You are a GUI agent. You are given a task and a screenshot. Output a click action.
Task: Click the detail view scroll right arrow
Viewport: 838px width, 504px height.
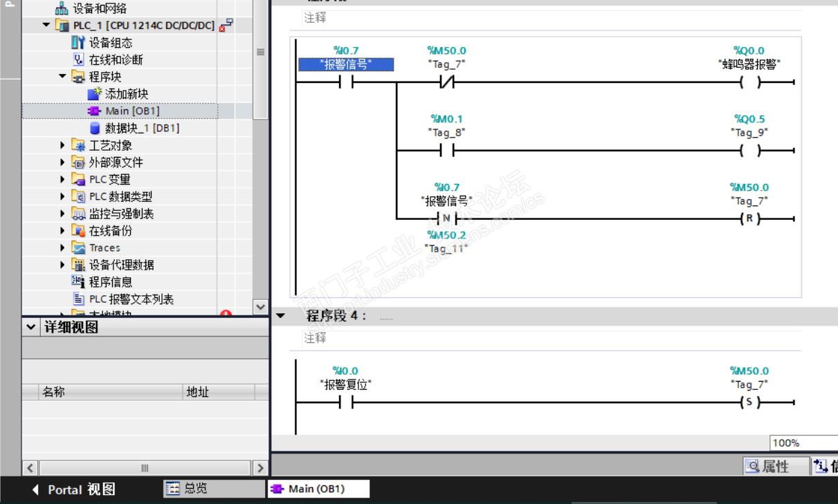point(260,468)
